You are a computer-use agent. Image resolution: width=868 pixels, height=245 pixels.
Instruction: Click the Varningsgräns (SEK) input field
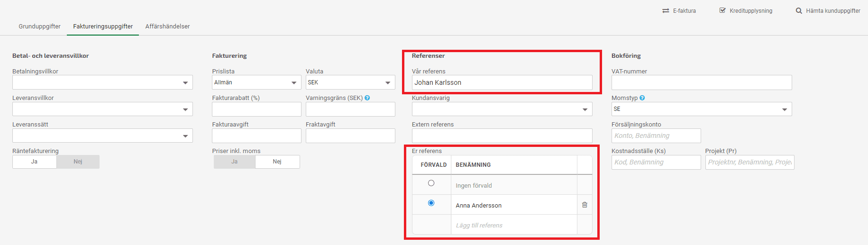pos(350,109)
